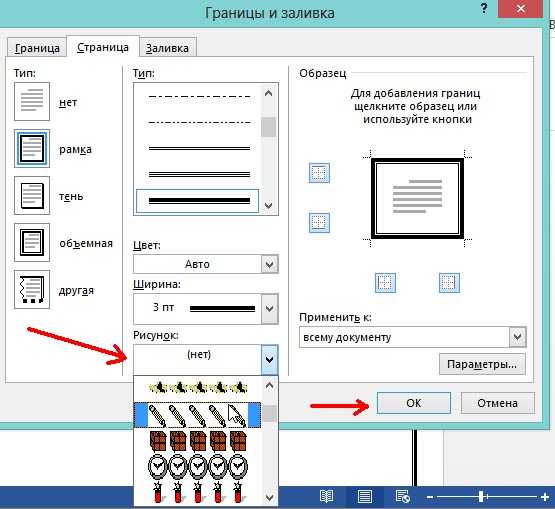Open the 'Применить к' всему документу dropdown

click(x=413, y=337)
